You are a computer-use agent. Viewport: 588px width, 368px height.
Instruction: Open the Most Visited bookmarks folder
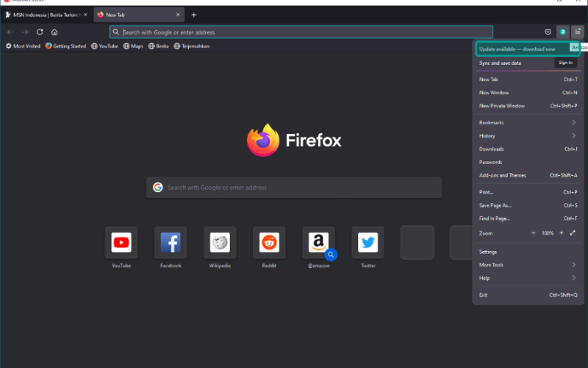coord(23,46)
